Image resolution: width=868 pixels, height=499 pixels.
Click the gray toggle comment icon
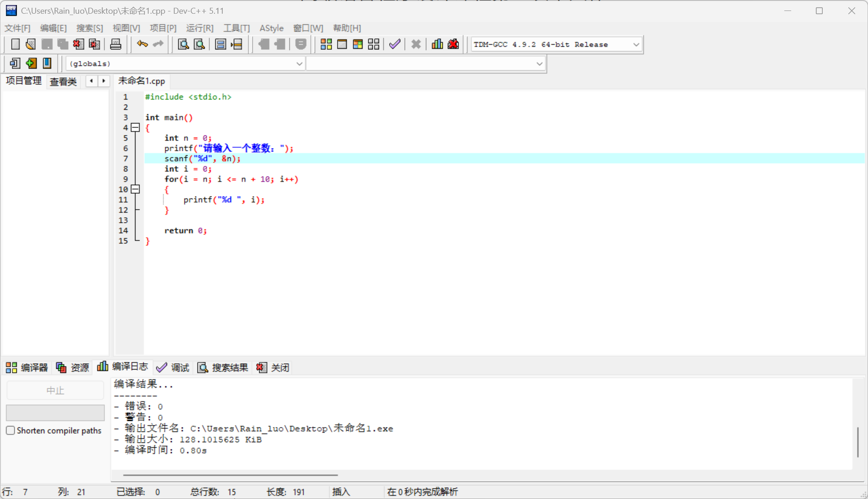tap(300, 44)
